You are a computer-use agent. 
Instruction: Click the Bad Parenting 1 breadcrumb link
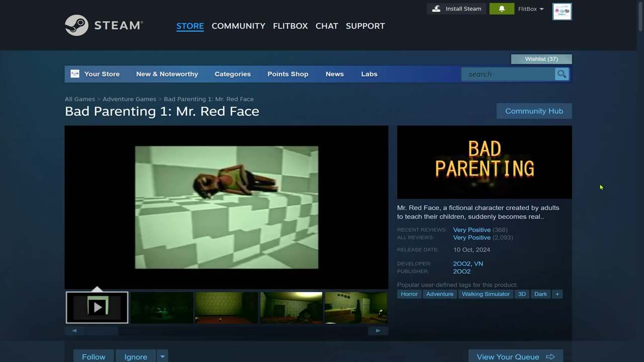[209, 99]
